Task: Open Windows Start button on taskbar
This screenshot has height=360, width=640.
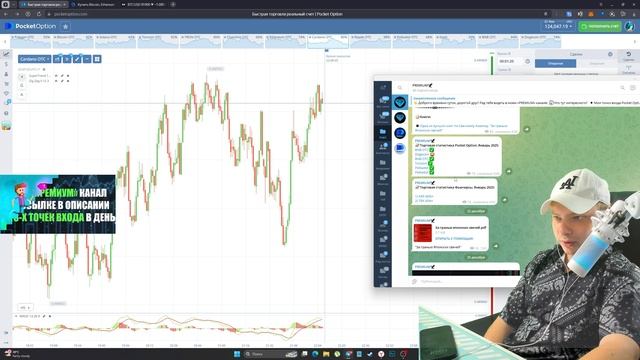Action: click(237, 354)
